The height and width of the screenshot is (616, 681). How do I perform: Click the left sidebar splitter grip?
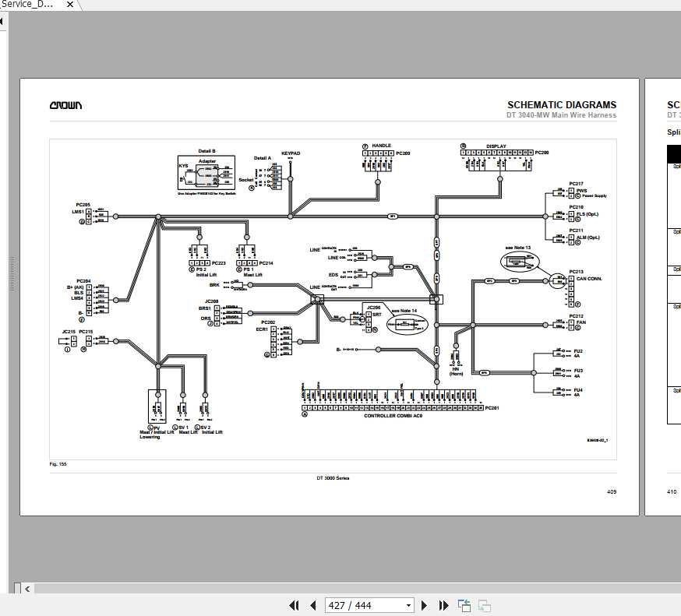tap(12, 273)
